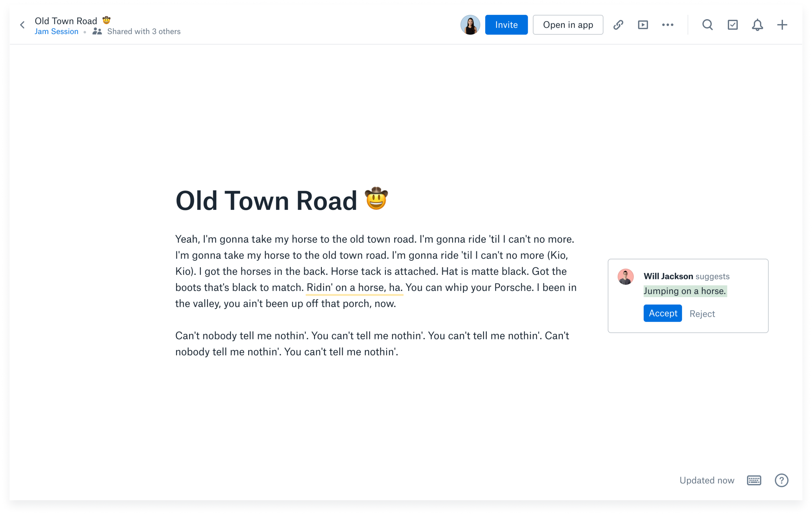The width and height of the screenshot is (812, 515).
Task: Open help with the question mark icon
Action: pos(781,480)
